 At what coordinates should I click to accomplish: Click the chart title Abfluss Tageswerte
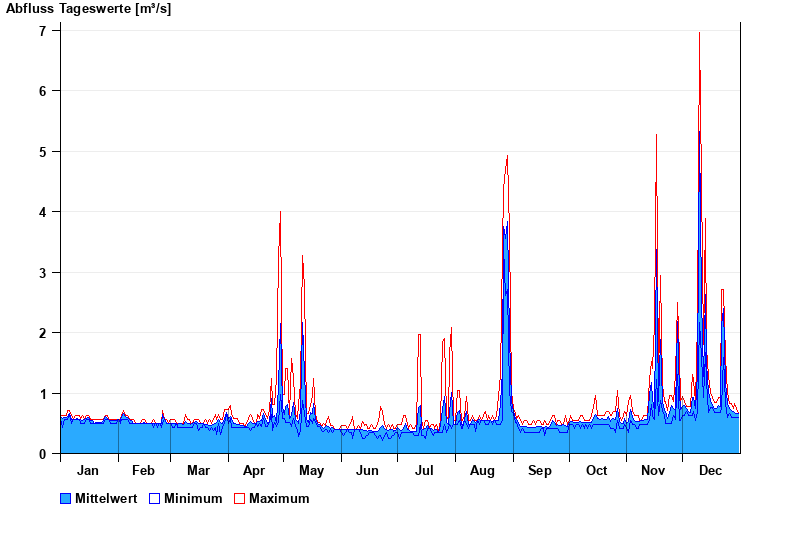point(88,9)
